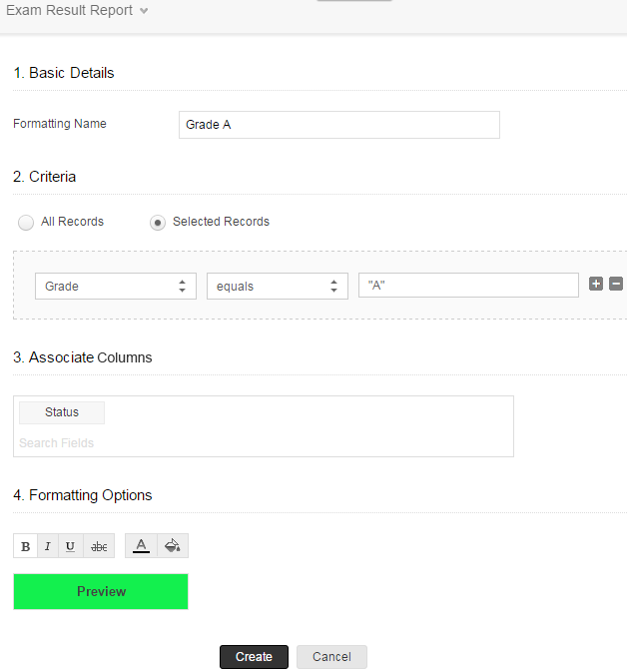Focus the Search Fields box
627x672 pixels.
tap(150, 442)
